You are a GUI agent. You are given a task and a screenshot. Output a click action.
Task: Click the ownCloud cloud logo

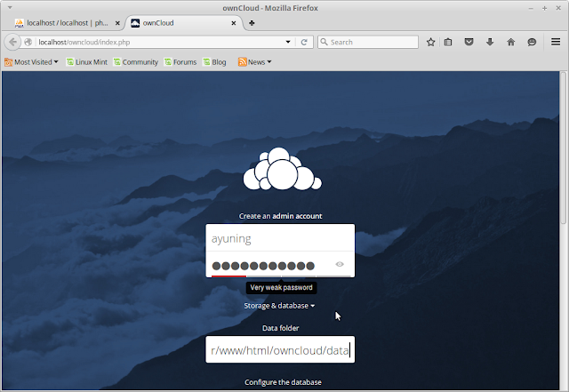[282, 168]
